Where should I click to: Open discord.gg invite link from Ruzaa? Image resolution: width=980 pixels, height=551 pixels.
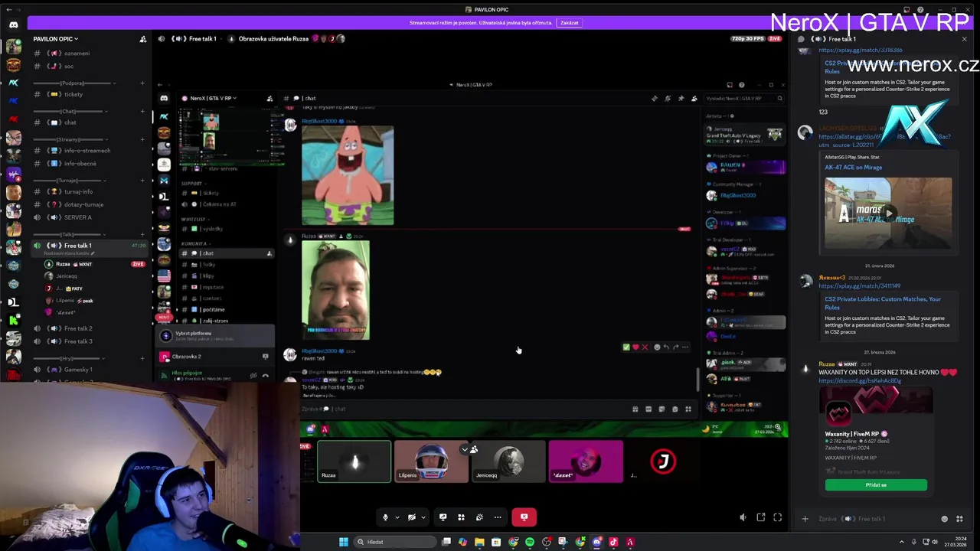[x=860, y=380]
